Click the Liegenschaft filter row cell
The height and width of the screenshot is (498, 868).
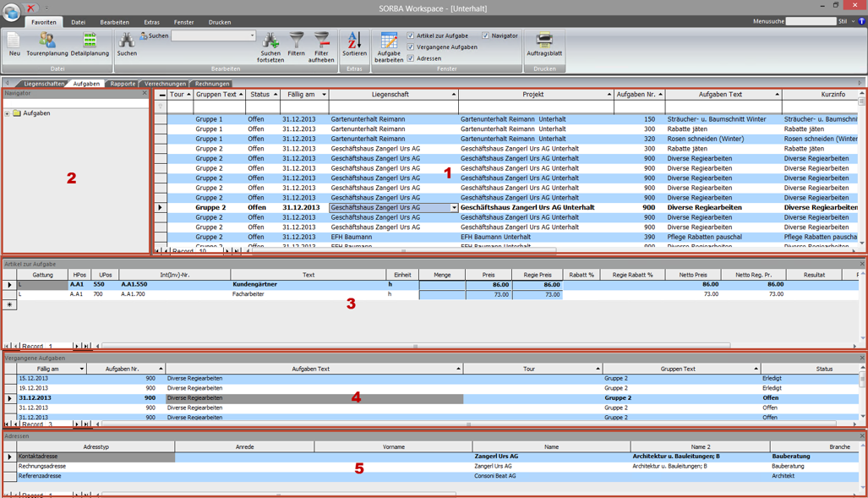point(393,107)
